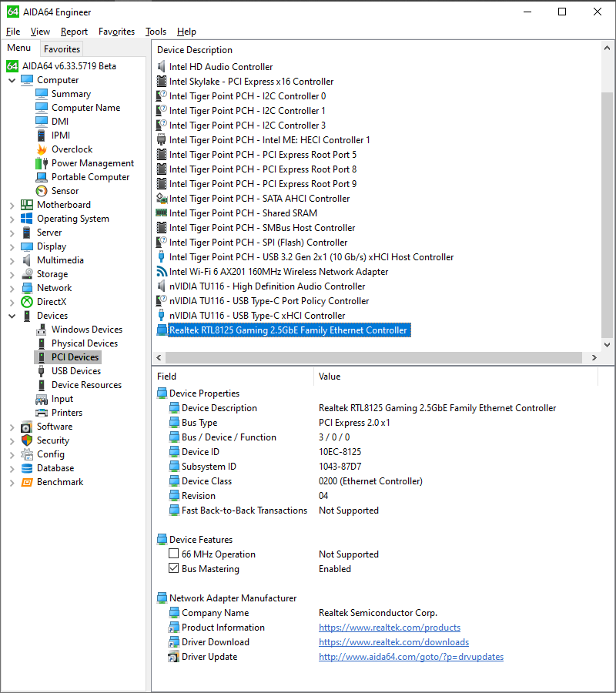The image size is (616, 693).
Task: Select the Overclock flame icon
Action: coord(42,149)
